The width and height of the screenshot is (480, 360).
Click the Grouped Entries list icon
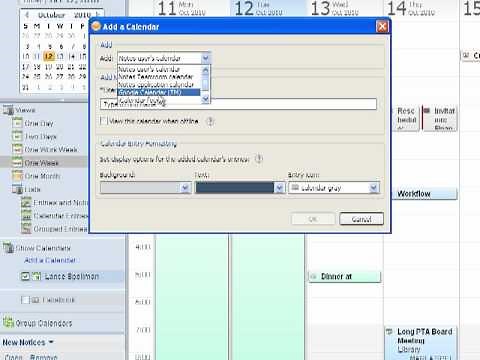[x=26, y=229]
